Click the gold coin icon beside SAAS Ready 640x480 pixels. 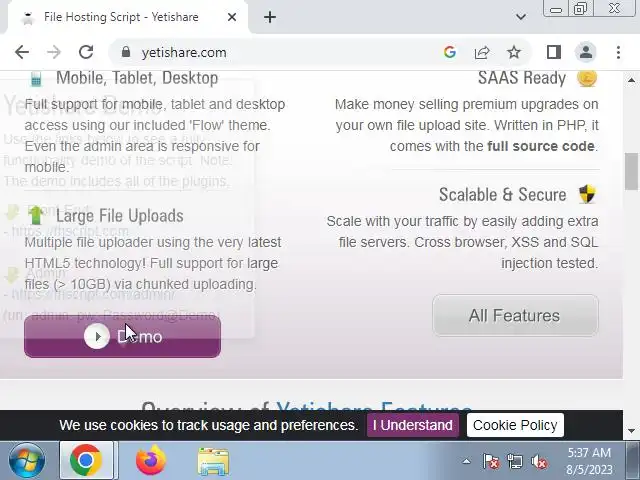[x=587, y=78]
